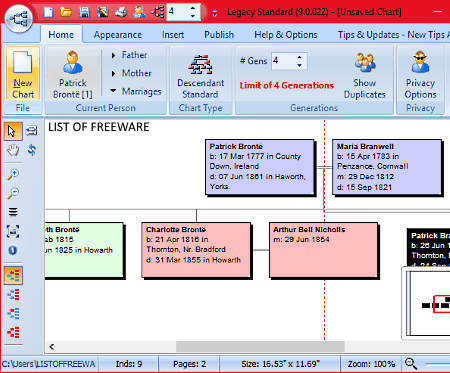Click the Size: 16.53" x 11.69" status entry
The height and width of the screenshot is (373, 450).
pos(280,364)
